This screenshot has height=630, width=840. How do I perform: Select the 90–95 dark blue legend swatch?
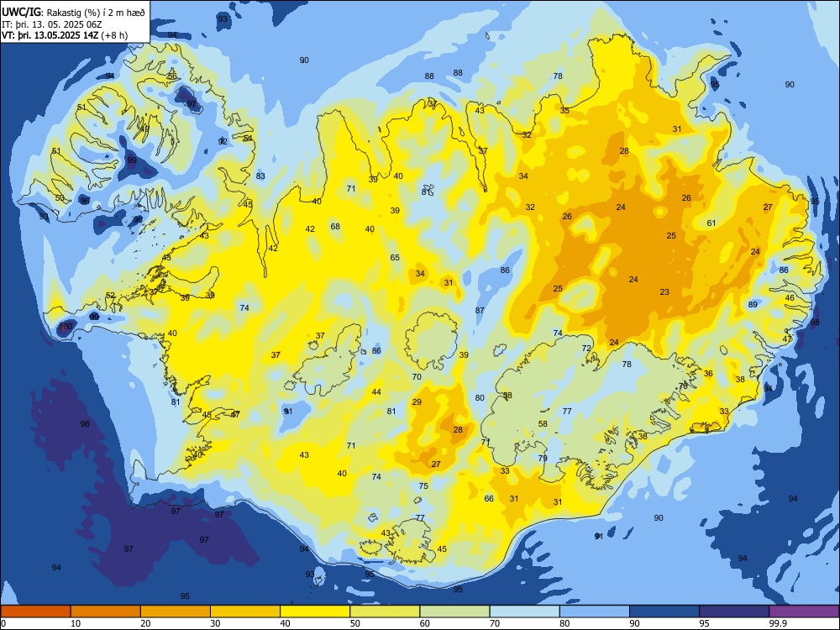tap(664, 612)
